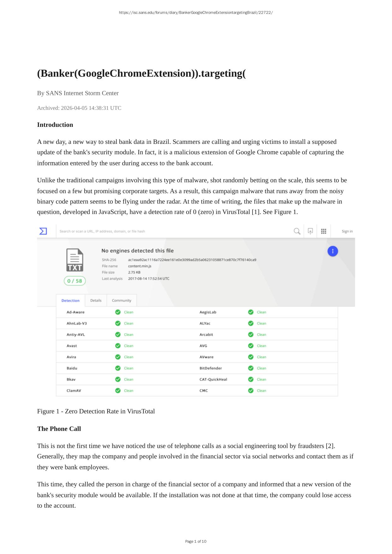Click the Sign in link
This screenshot has width=392, height=554.
point(347,231)
